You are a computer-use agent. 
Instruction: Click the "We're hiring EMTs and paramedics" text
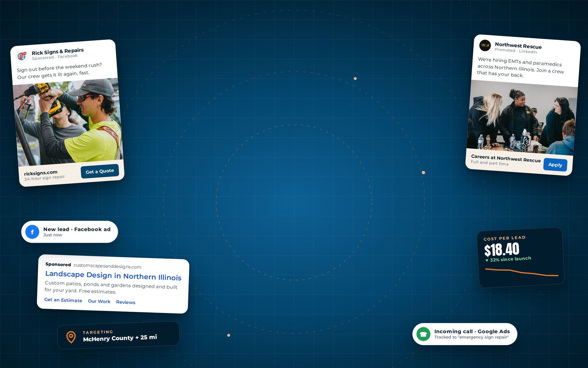(x=520, y=62)
